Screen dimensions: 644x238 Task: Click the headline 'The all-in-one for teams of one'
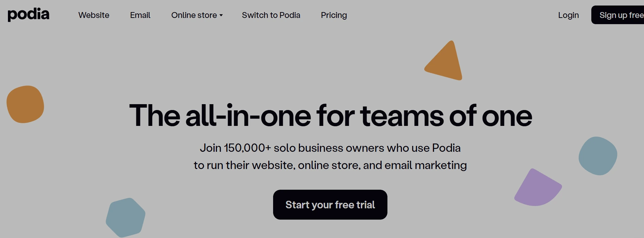pos(331,116)
